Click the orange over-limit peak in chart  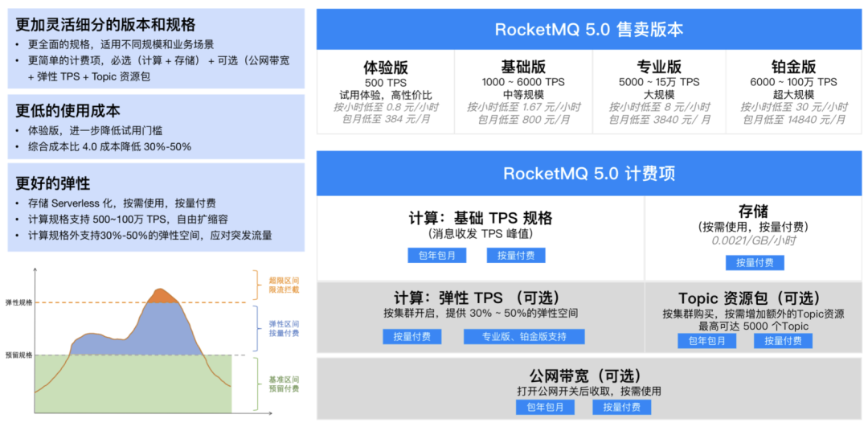click(x=161, y=296)
